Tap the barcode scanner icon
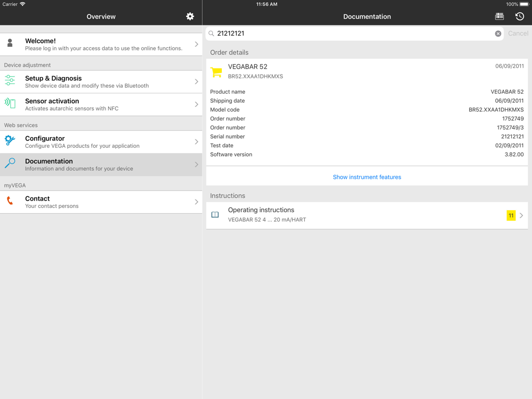The width and height of the screenshot is (532, 399). [499, 16]
